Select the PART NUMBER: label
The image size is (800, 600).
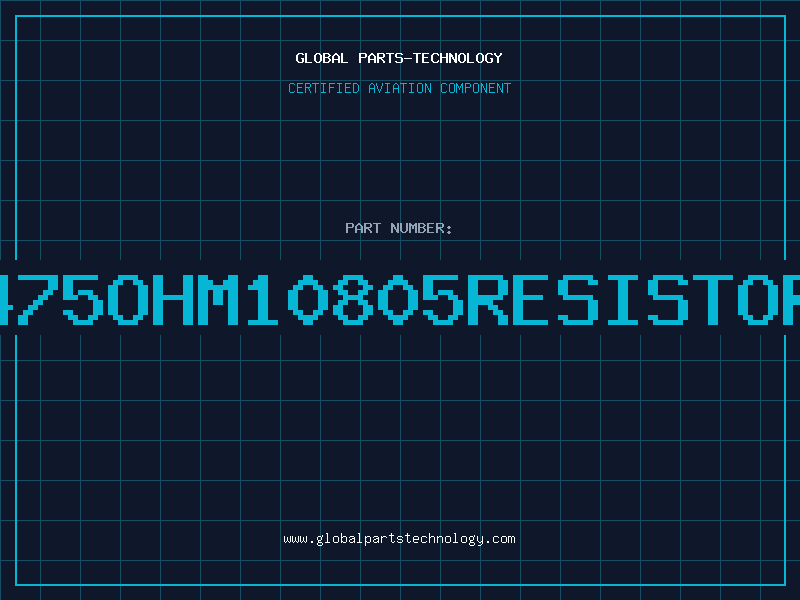(x=399, y=228)
